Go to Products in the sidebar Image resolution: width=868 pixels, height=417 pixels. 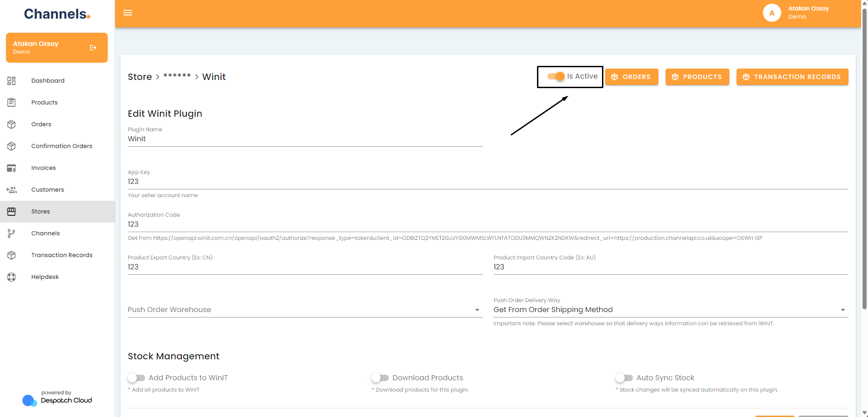57,103
